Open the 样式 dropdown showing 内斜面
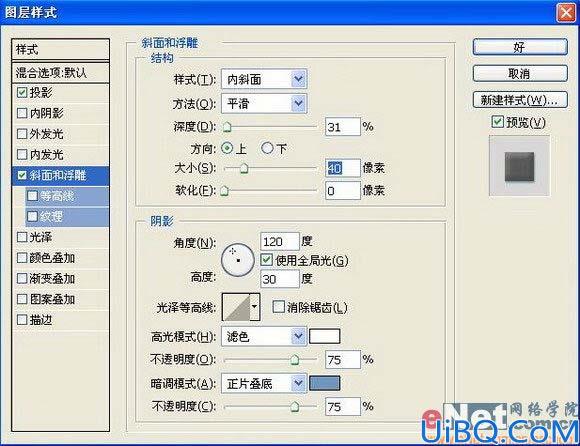Viewport: 580px width, 446px height. pos(264,79)
